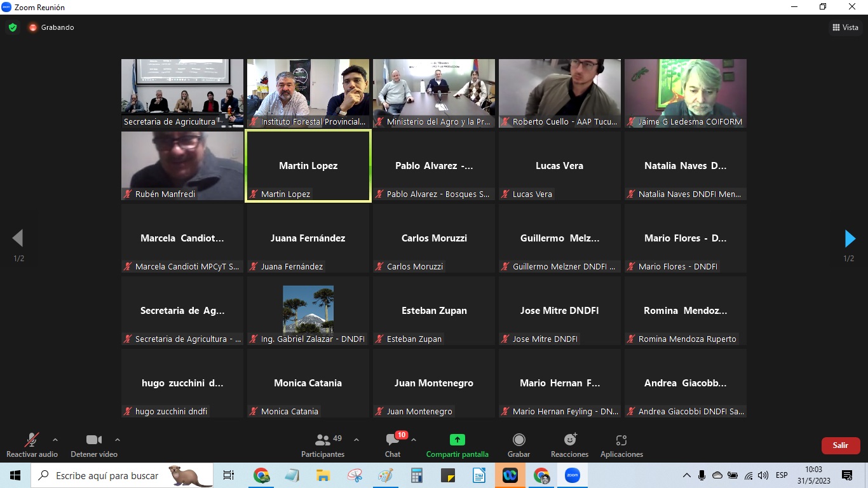Click the Windows search box in taskbar
868x488 pixels.
108,475
